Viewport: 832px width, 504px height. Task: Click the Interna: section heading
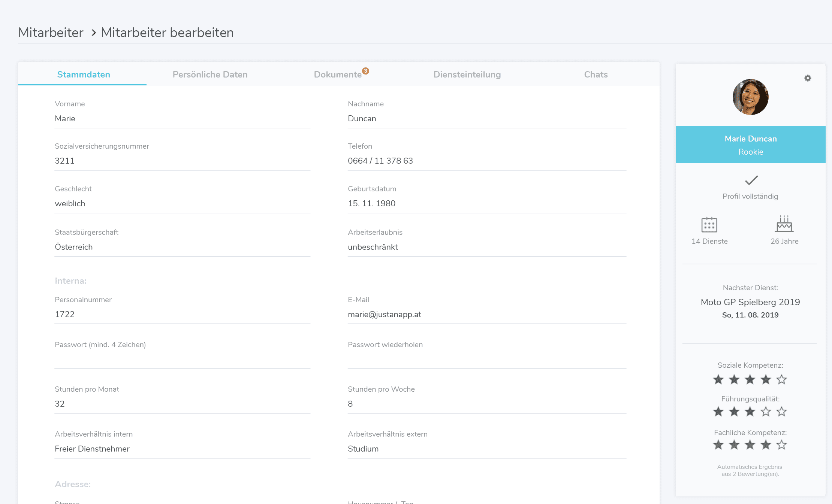click(70, 281)
